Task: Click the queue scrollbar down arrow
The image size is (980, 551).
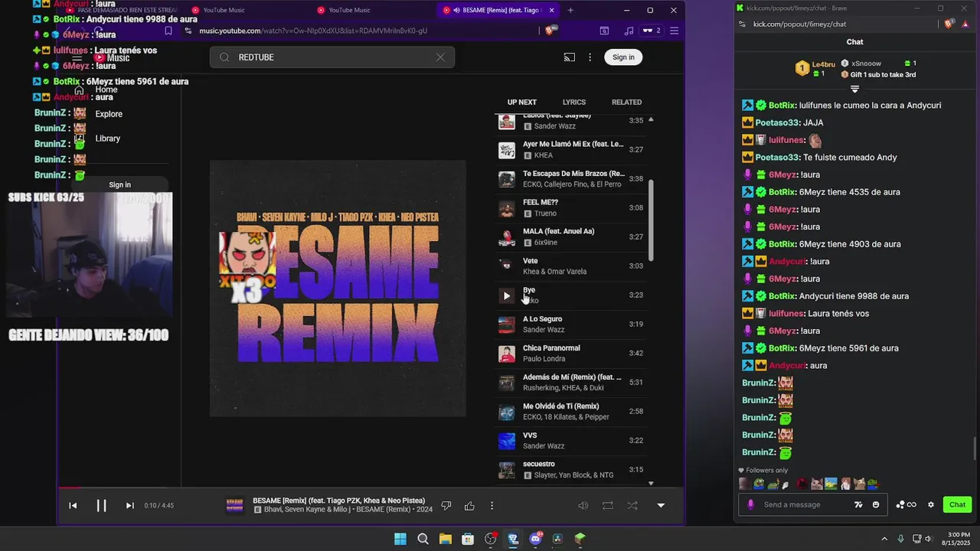Action: [652, 483]
